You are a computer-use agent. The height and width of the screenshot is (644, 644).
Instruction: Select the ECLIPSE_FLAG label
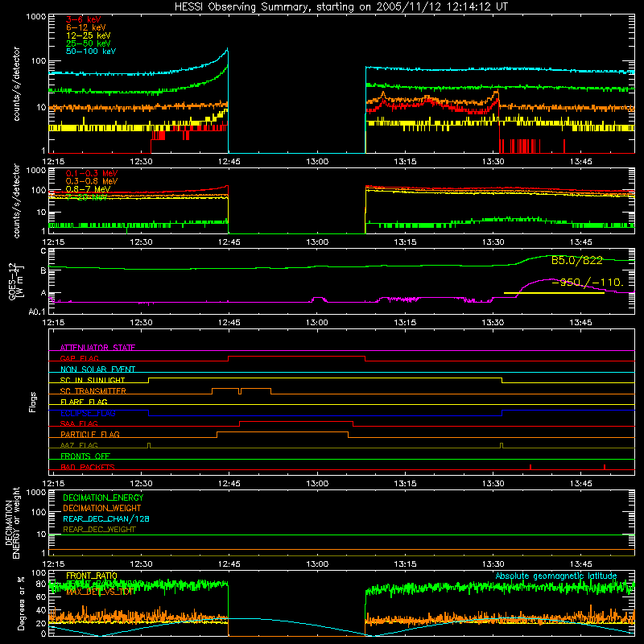88,413
